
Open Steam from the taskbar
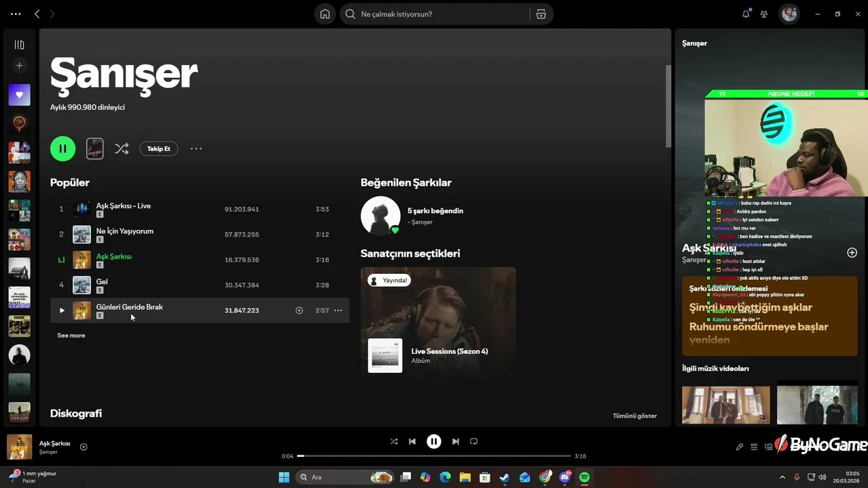[505, 477]
